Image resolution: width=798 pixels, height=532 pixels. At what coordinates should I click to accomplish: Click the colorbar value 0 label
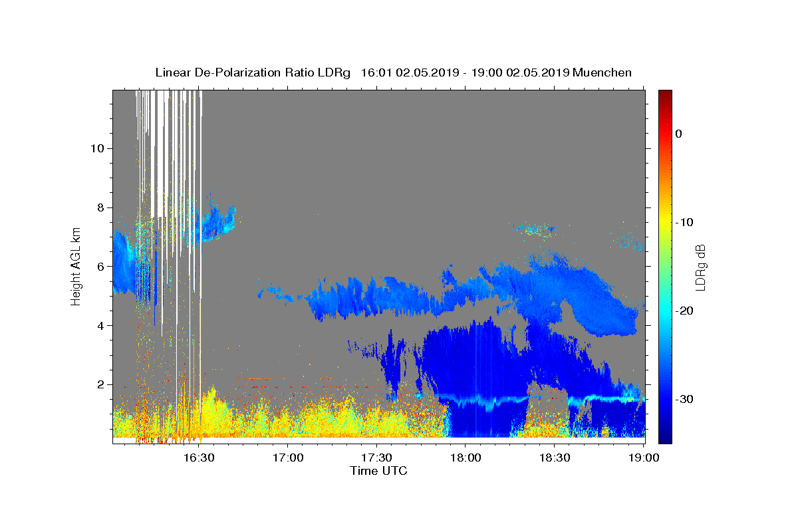coord(679,134)
